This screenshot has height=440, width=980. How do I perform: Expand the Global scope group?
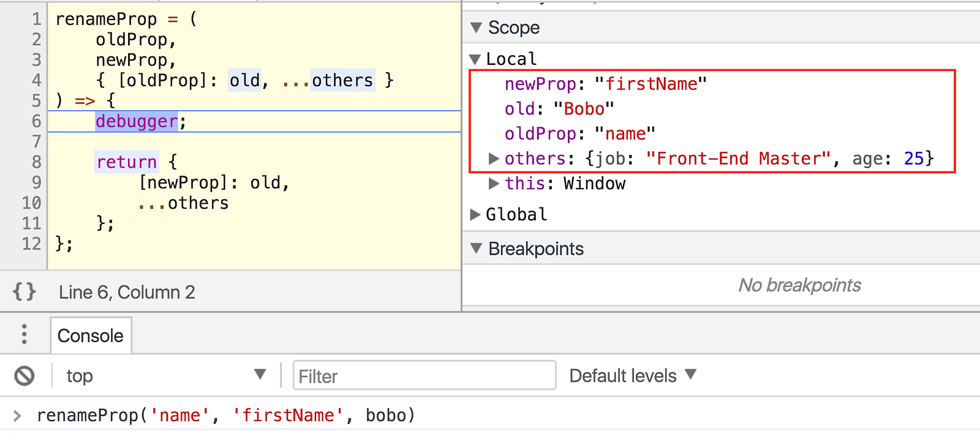[475, 214]
